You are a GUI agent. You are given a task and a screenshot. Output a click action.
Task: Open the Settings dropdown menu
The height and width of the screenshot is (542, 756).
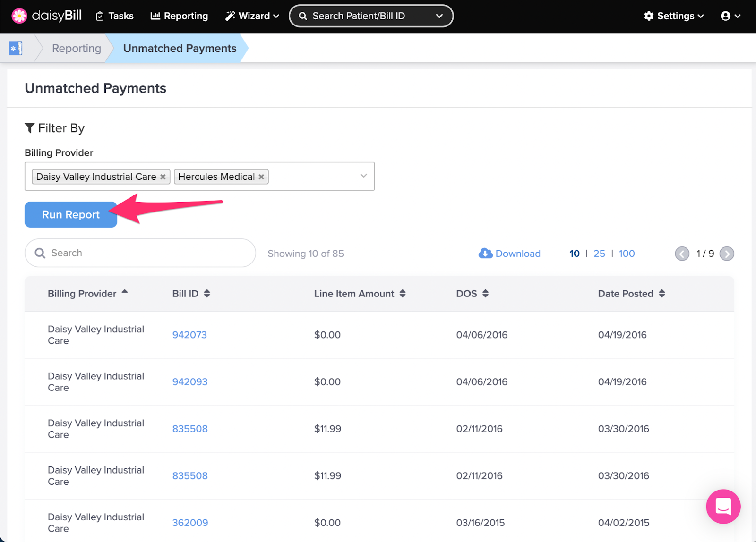pyautogui.click(x=674, y=16)
